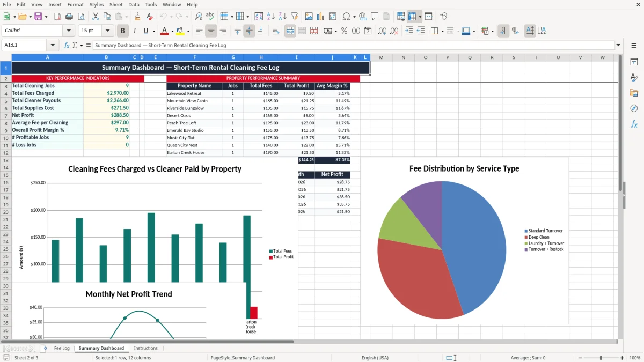Click the Clear Direct Formatting icon
Image resolution: width=644 pixels, height=362 pixels.
coord(149,17)
